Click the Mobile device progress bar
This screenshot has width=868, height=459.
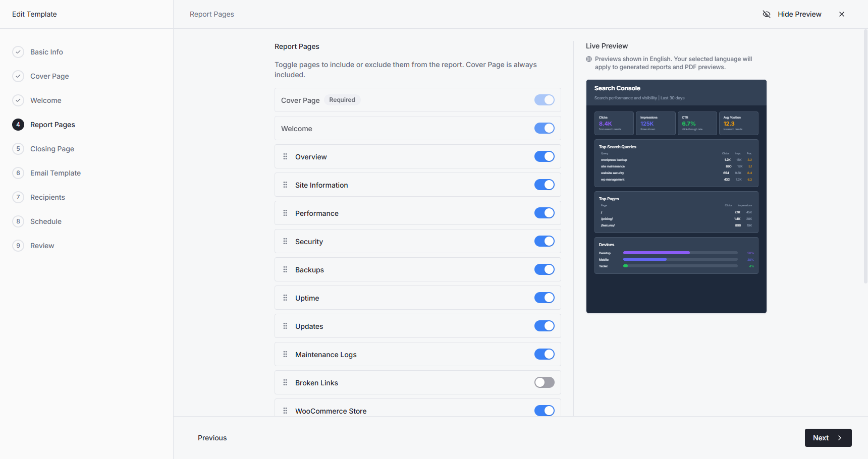680,259
